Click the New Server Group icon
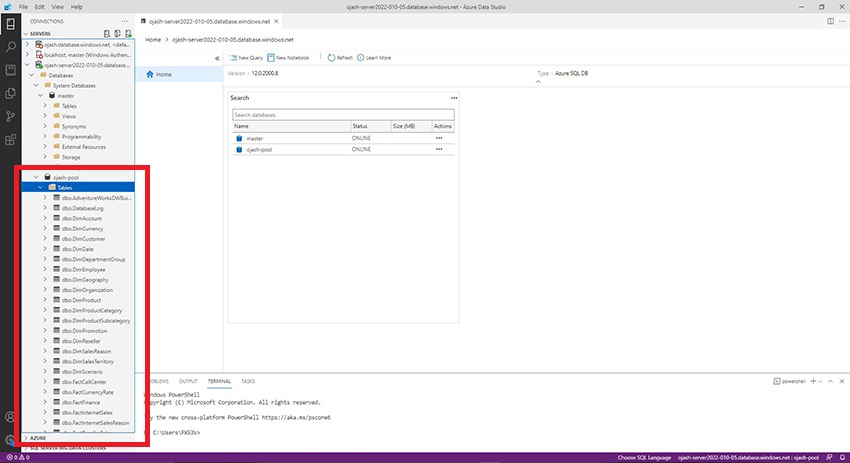The image size is (850, 463). point(118,34)
